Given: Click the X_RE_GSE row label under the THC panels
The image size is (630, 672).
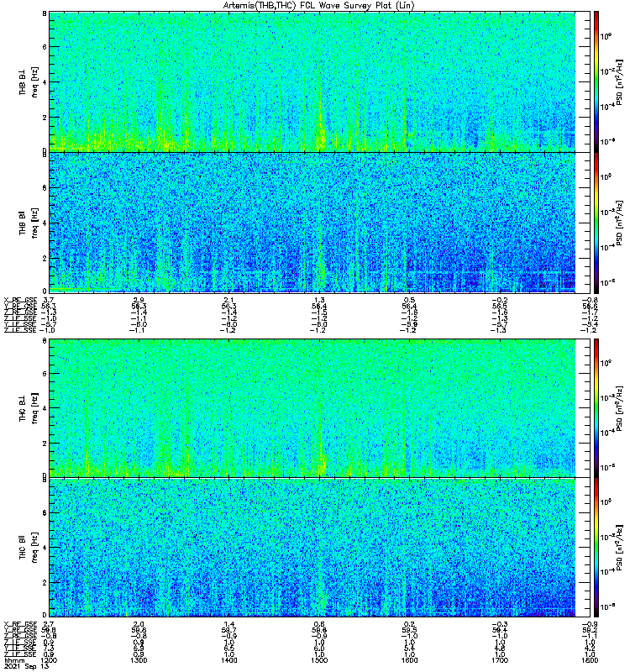Looking at the screenshot, I should (20, 624).
